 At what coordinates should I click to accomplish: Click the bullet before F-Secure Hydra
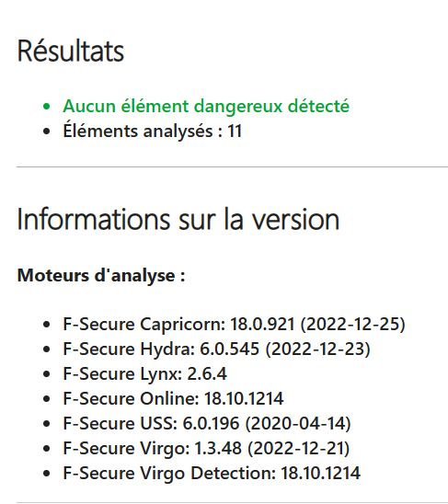(47, 349)
